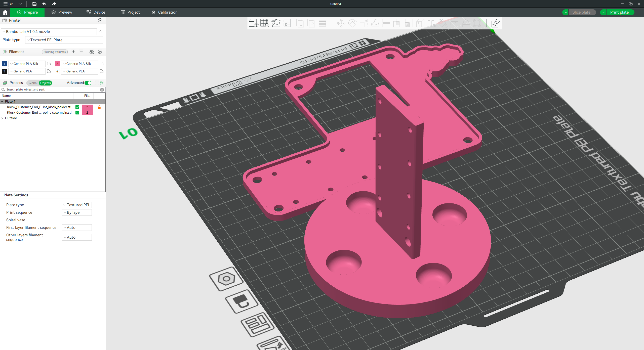Switch to the Preview tab

(x=62, y=12)
